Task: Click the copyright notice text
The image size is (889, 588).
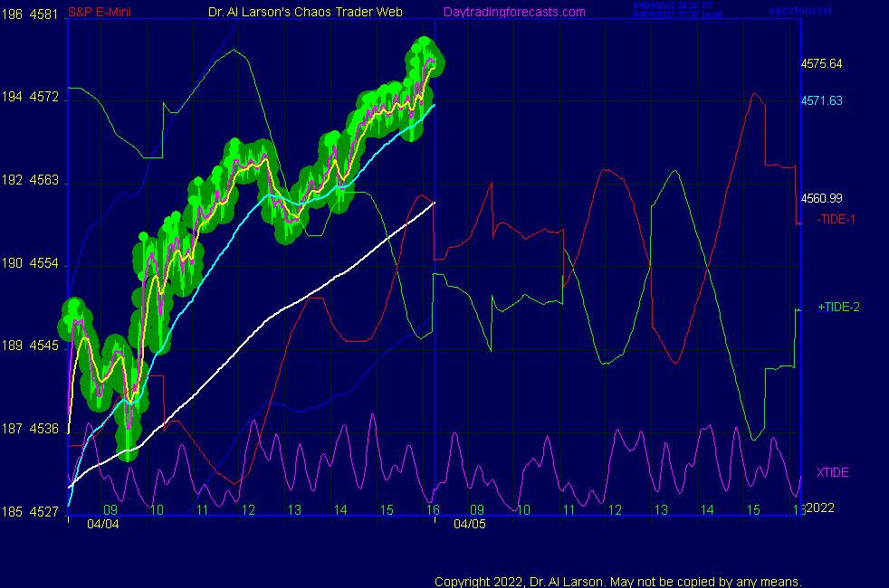Action: click(x=617, y=581)
